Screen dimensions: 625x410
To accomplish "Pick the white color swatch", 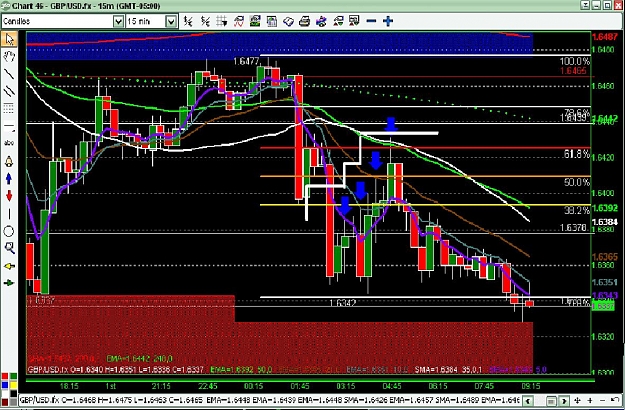I will (x=4, y=394).
